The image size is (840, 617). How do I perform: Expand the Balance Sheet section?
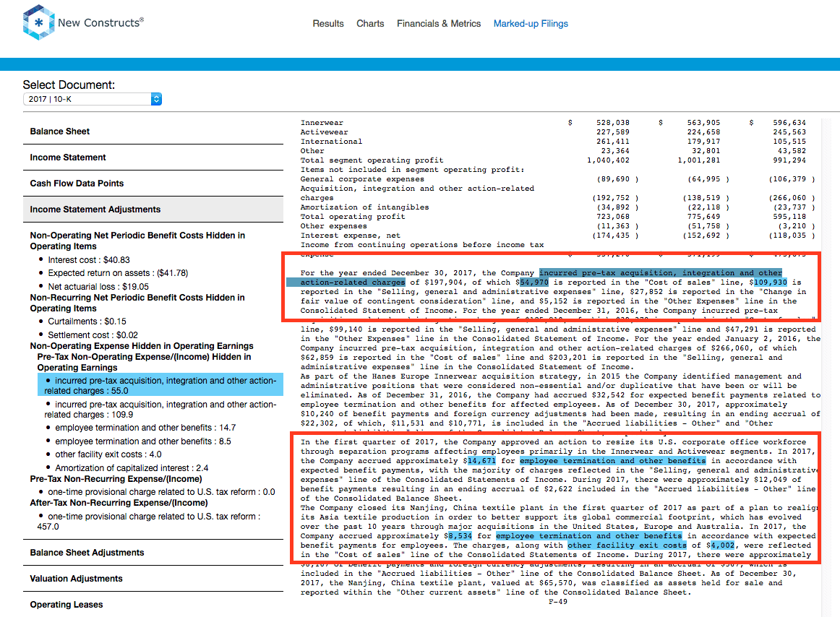click(x=153, y=131)
